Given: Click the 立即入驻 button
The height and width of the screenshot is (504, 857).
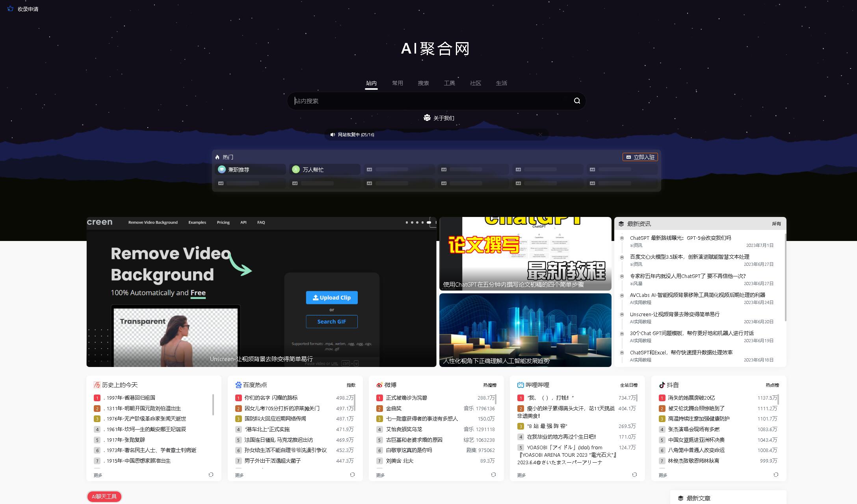Looking at the screenshot, I should [640, 157].
